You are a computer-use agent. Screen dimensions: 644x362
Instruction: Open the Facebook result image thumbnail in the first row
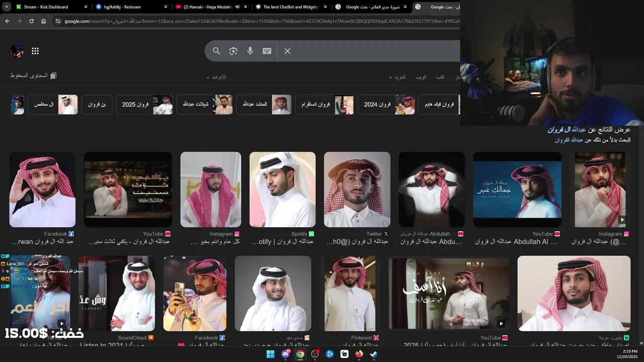click(42, 190)
